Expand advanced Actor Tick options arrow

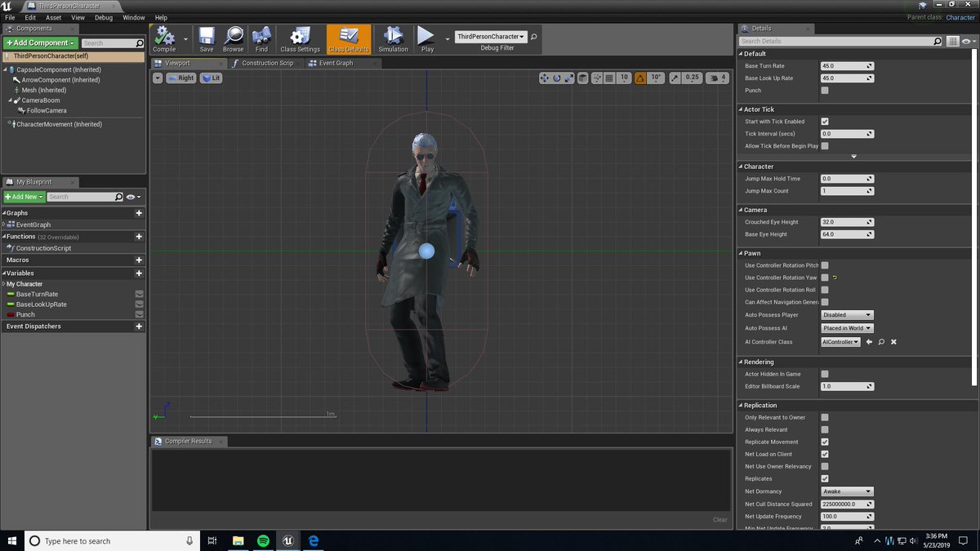tap(853, 156)
